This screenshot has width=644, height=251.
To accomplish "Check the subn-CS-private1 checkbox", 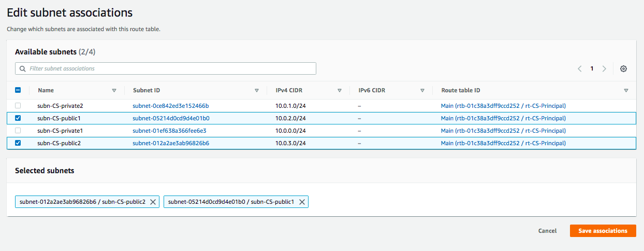I will pyautogui.click(x=18, y=131).
